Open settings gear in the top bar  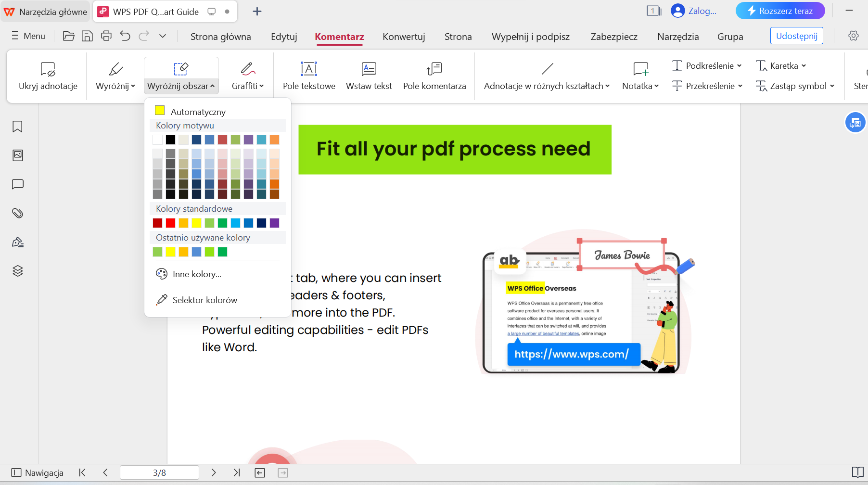[x=854, y=36]
